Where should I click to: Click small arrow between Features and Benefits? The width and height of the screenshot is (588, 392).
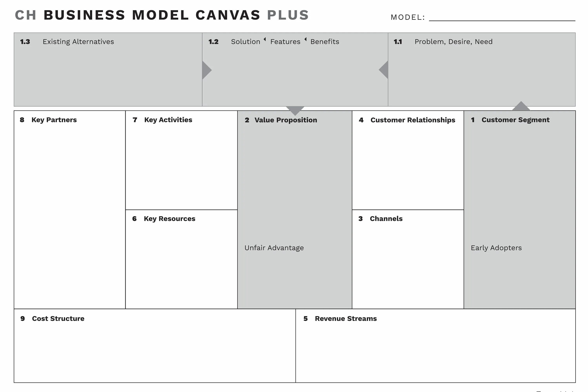305,39
